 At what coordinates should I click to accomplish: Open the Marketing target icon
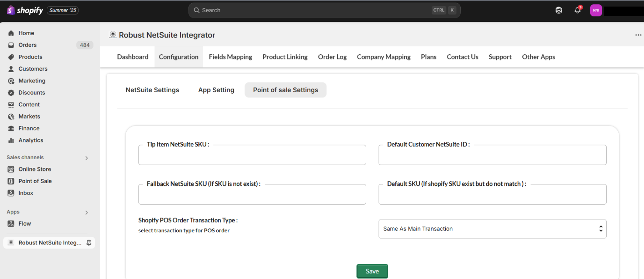11,81
